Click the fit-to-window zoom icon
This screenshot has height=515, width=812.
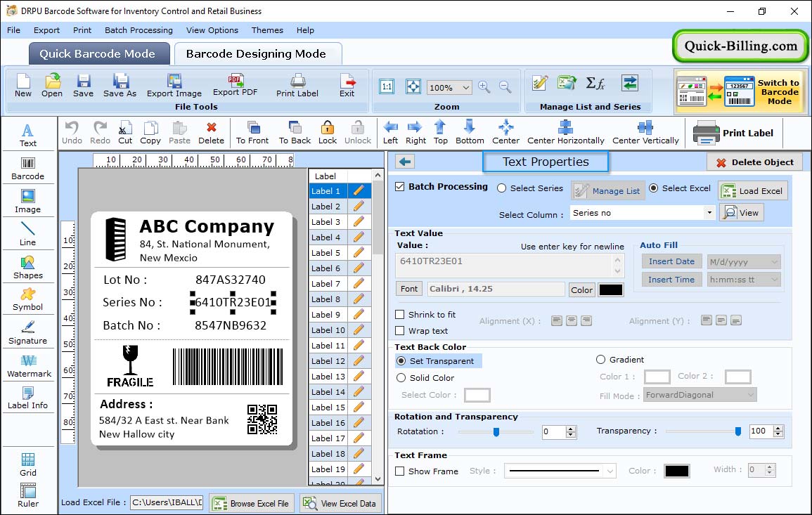tap(413, 86)
